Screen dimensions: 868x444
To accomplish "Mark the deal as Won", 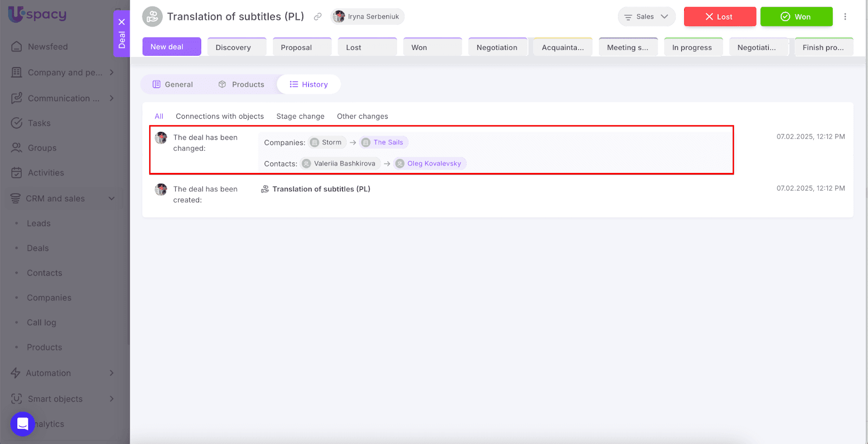I will tap(796, 17).
